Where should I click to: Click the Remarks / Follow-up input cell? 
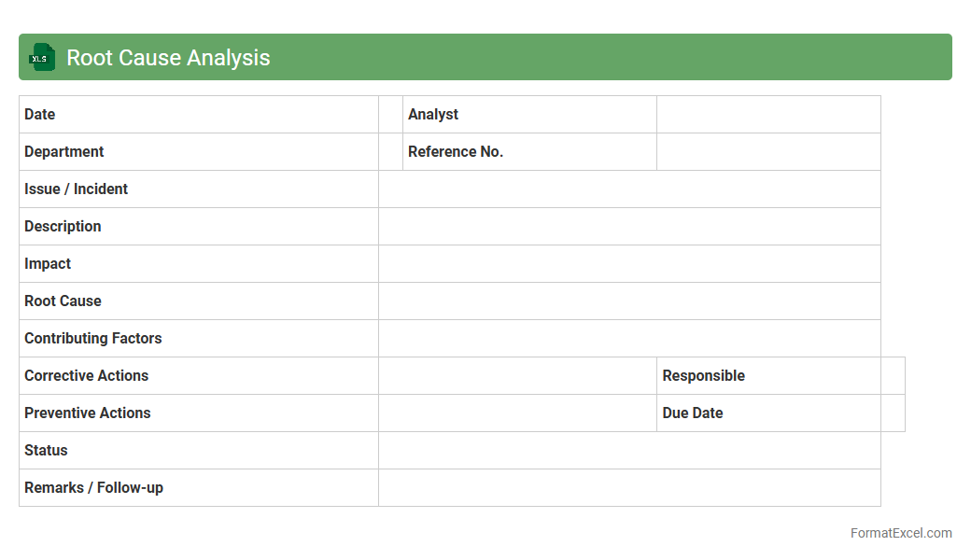(629, 488)
